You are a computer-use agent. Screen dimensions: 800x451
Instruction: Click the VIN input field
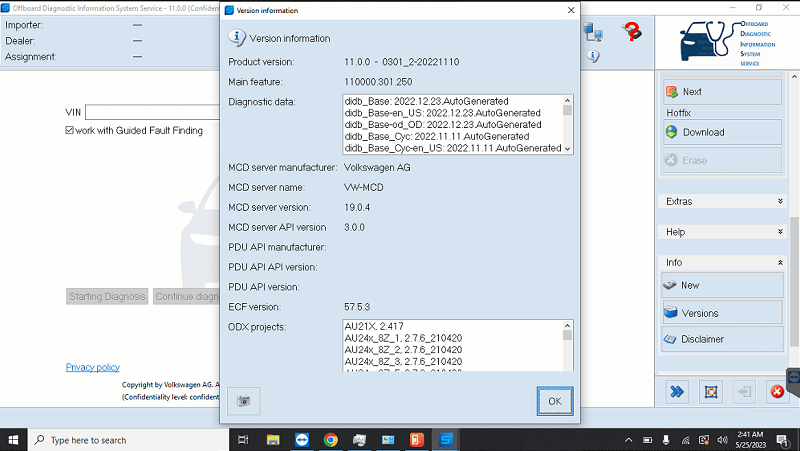152,112
